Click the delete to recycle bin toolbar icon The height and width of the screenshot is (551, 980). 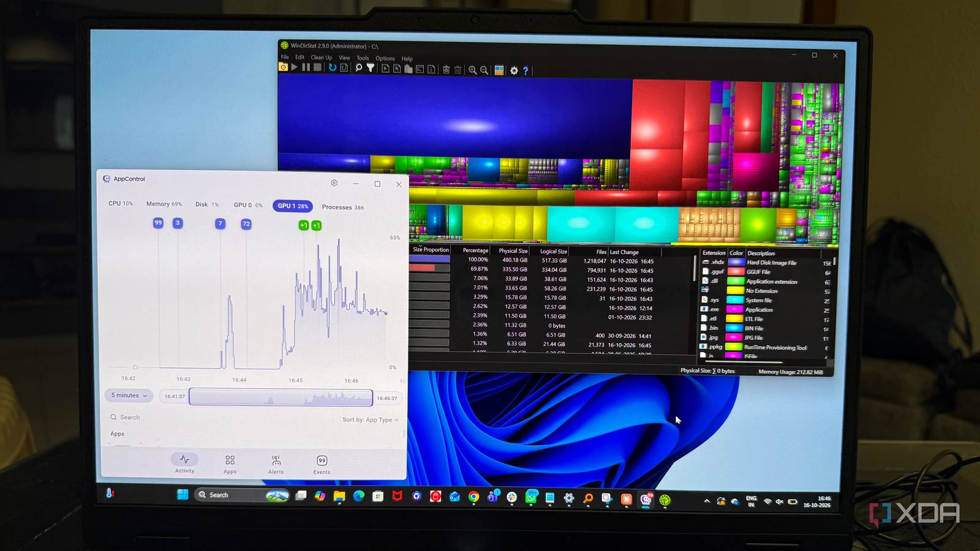[447, 70]
